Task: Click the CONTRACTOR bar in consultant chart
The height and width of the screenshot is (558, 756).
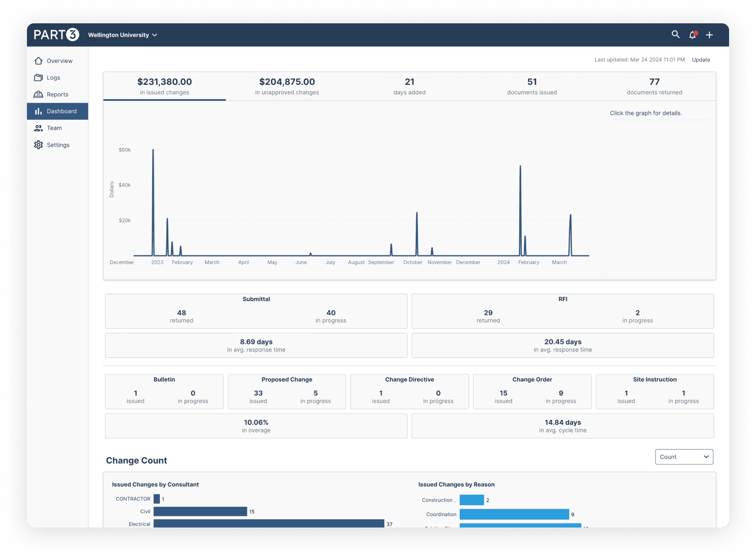Action: point(157,499)
